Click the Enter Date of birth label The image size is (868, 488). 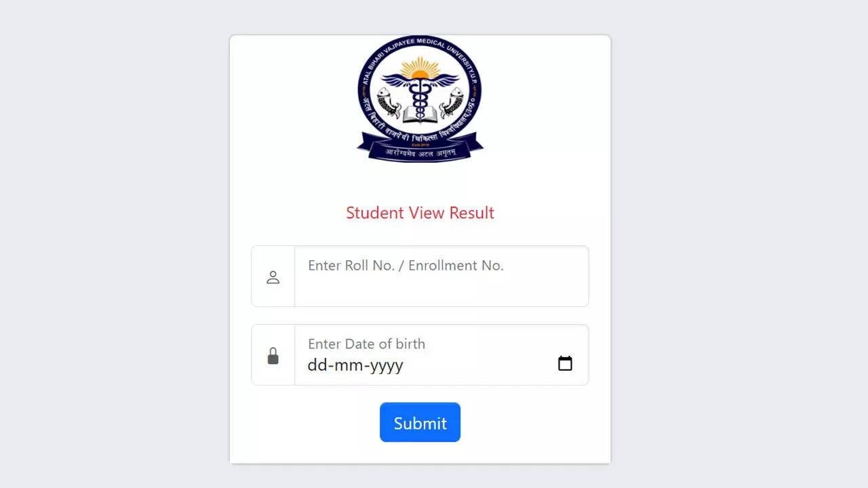[x=366, y=344]
